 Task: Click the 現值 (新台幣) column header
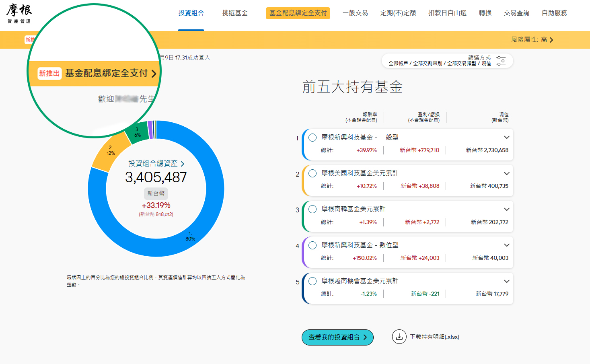tap(500, 117)
